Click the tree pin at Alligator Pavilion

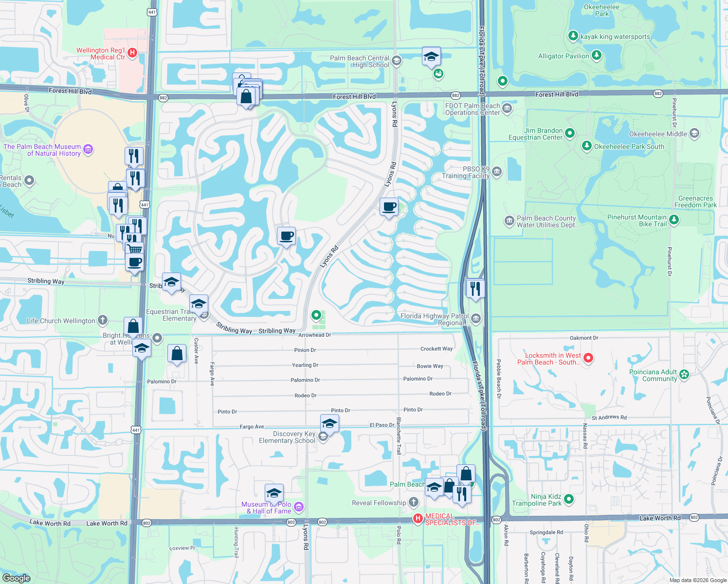coord(597,55)
